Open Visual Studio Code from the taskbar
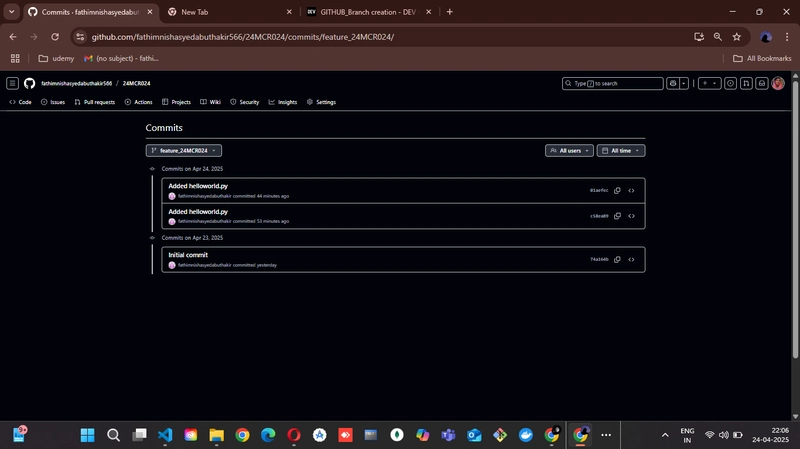This screenshot has height=449, width=800. (x=165, y=435)
